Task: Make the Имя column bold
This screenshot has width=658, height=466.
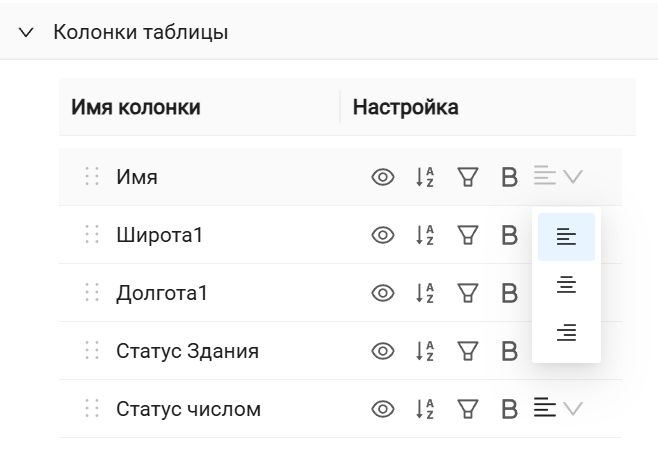Action: coord(509,177)
